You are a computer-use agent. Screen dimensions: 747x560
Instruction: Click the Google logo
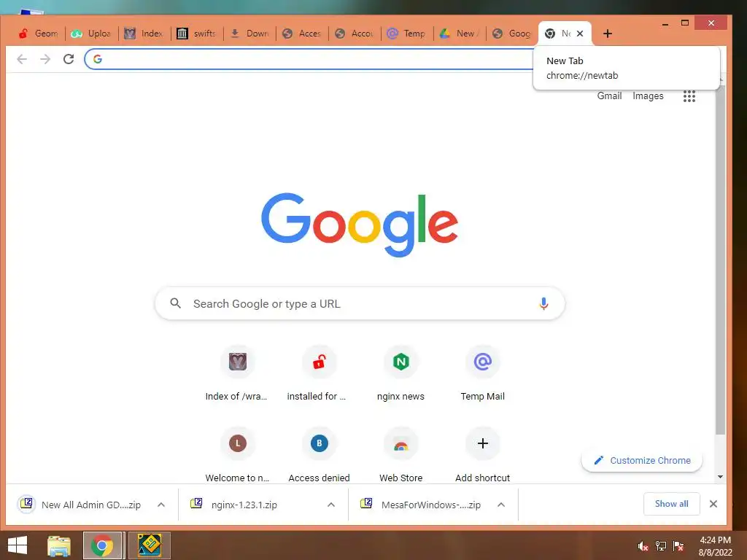point(360,225)
